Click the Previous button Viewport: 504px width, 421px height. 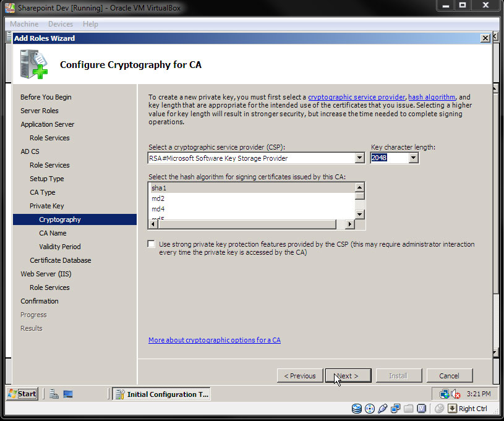click(x=300, y=376)
